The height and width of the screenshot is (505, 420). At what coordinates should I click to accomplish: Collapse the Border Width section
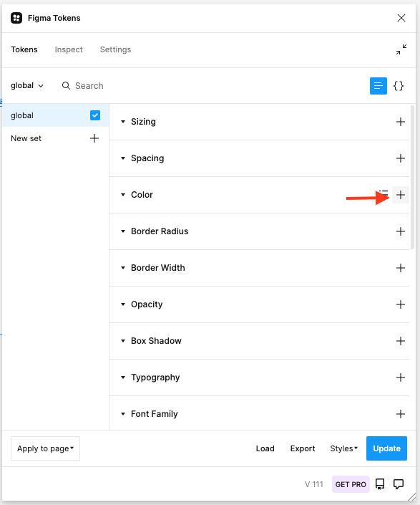point(123,268)
